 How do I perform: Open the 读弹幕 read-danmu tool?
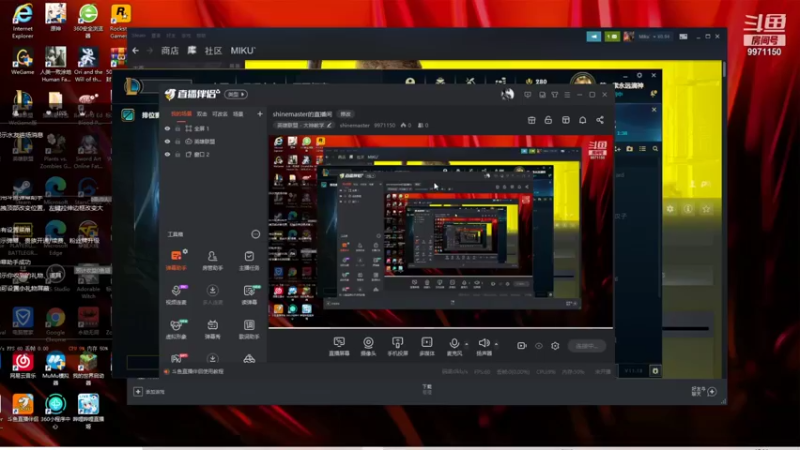(x=249, y=294)
